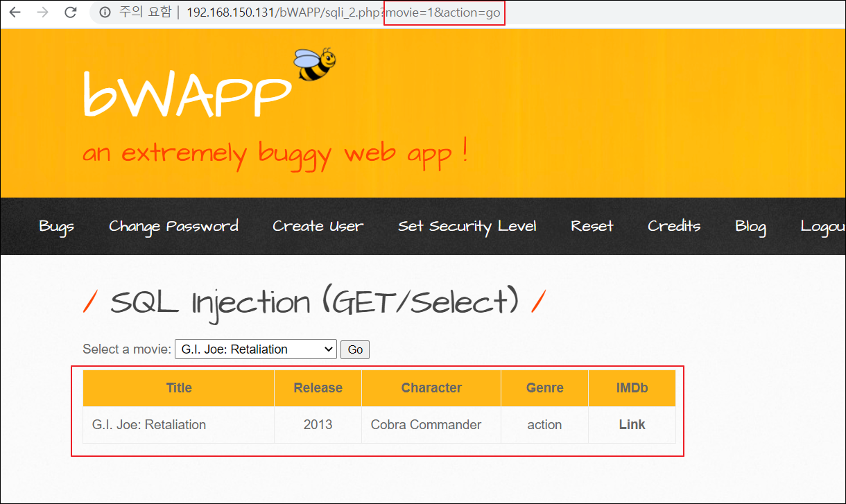This screenshot has width=846, height=504.
Task: Reload the page with the refresh icon
Action: click(x=70, y=12)
